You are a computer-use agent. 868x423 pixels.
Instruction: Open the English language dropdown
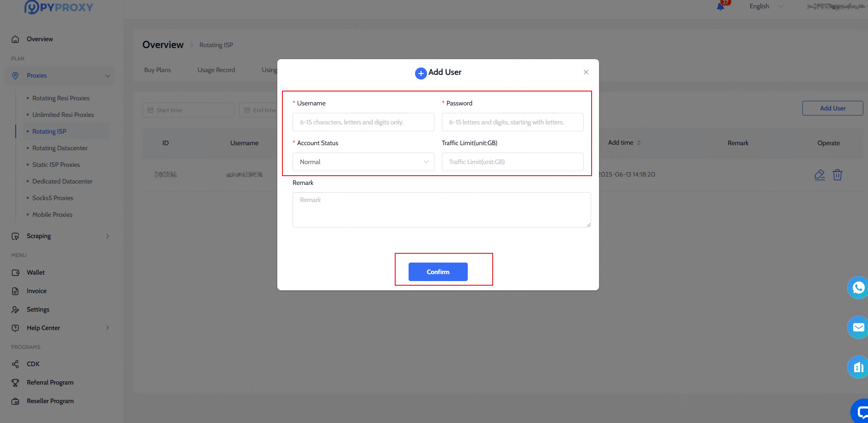coord(765,6)
